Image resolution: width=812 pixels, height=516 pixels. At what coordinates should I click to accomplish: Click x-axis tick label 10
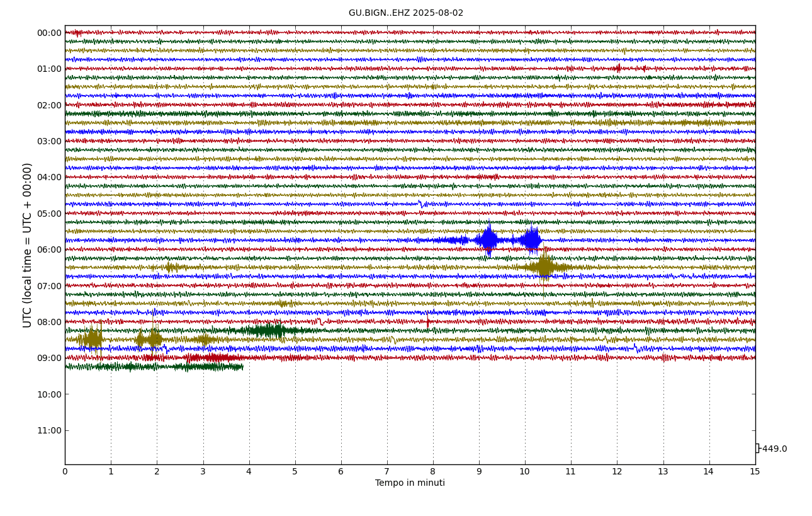(525, 472)
